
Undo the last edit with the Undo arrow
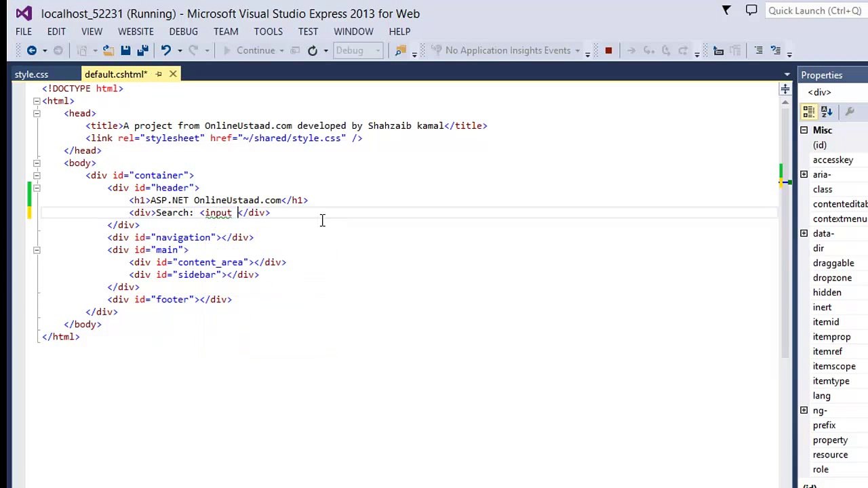(165, 50)
